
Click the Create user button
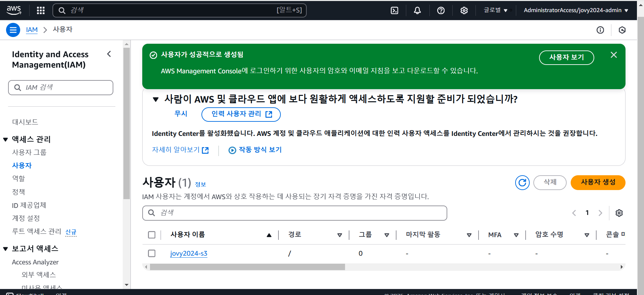pyautogui.click(x=598, y=183)
